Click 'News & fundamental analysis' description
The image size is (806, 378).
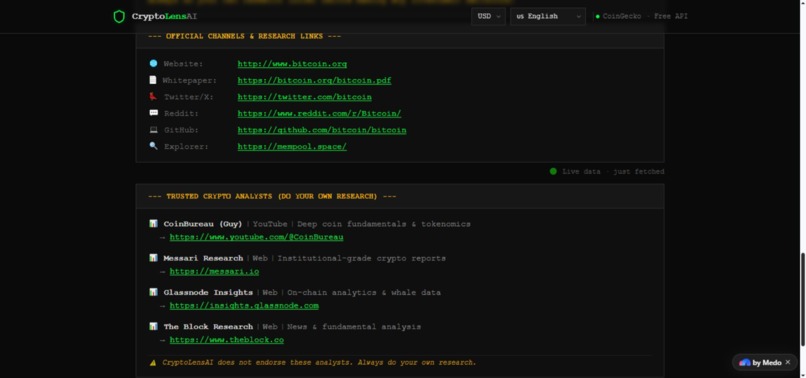(354, 327)
